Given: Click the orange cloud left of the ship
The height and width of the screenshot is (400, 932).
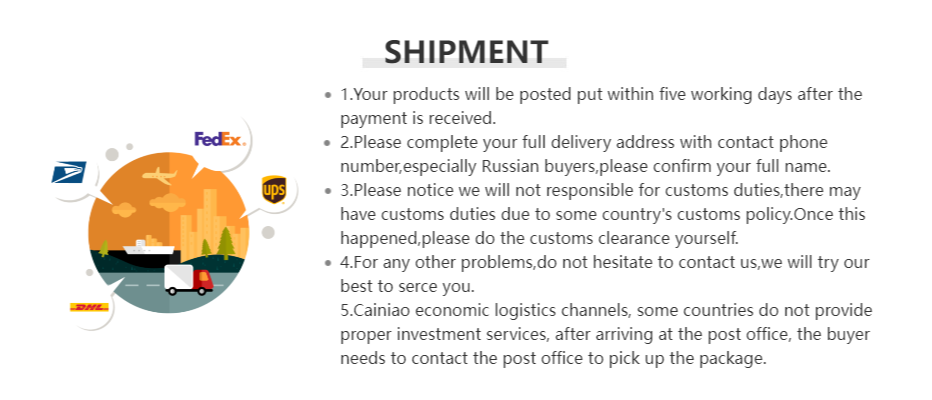Looking at the screenshot, I should click(123, 209).
